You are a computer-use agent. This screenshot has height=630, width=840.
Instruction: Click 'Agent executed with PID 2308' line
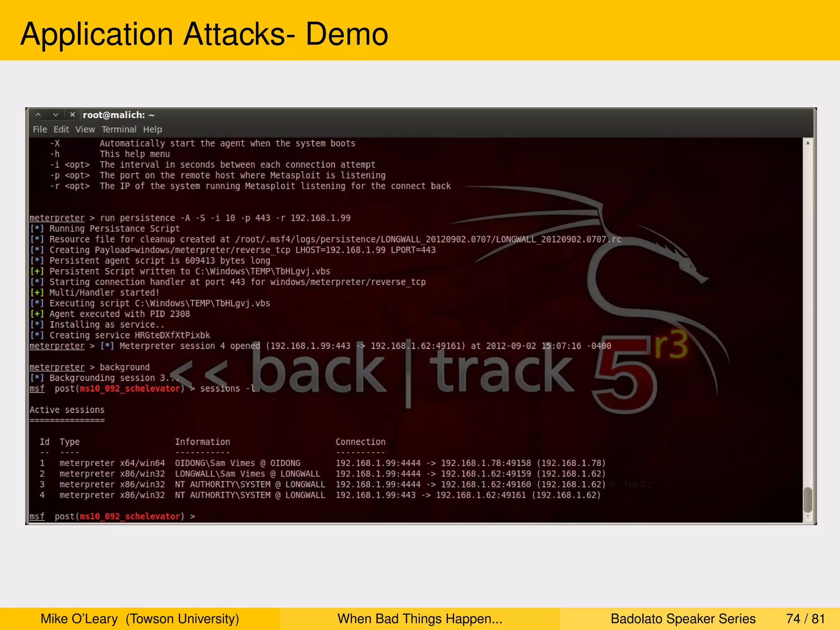110,314
